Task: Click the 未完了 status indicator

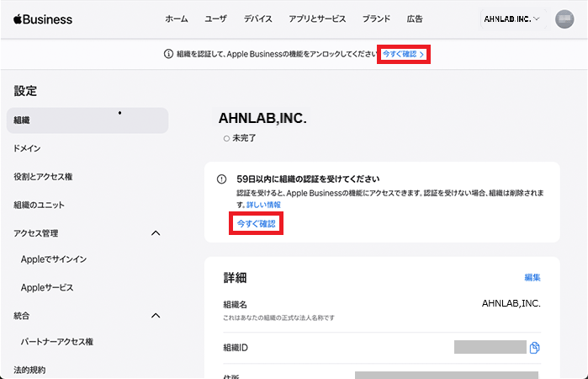Action: tap(240, 138)
